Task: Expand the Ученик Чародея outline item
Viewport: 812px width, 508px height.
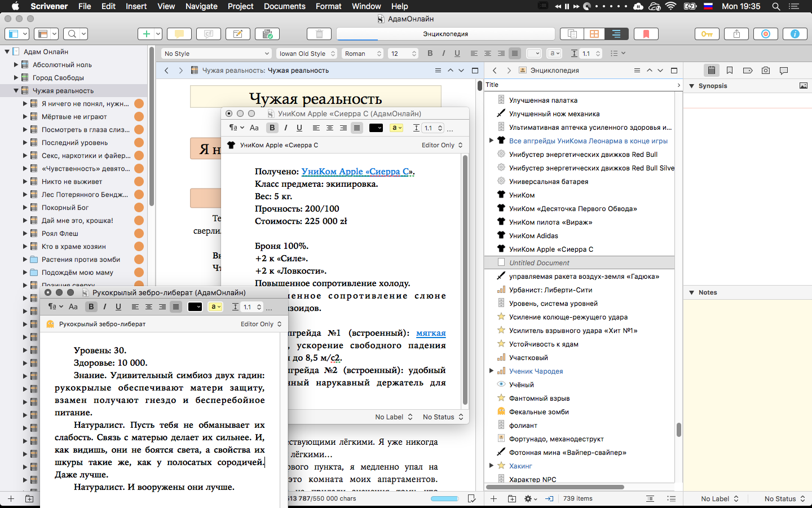Action: pyautogui.click(x=491, y=371)
